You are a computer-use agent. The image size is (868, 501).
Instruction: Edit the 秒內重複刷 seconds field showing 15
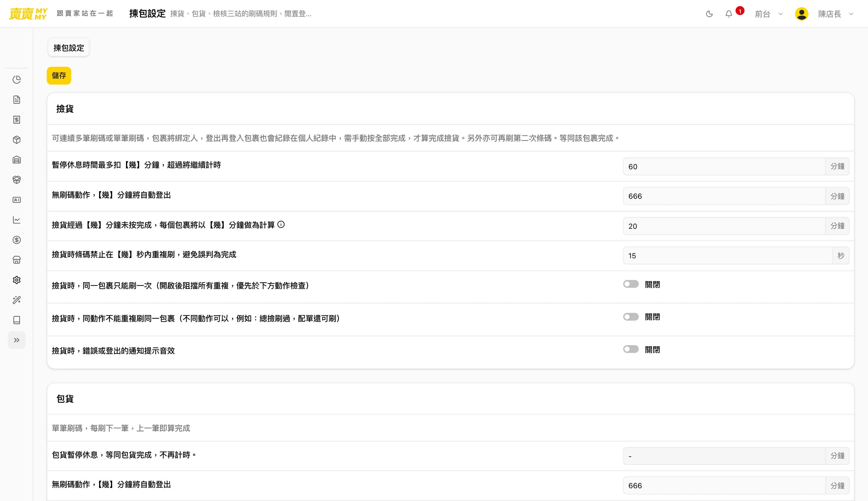click(x=727, y=256)
